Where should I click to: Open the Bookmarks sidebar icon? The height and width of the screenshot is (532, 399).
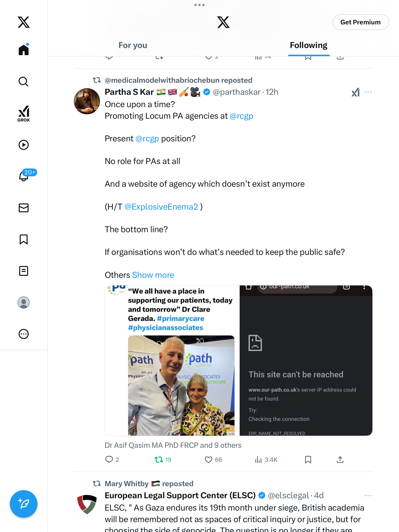tap(24, 239)
